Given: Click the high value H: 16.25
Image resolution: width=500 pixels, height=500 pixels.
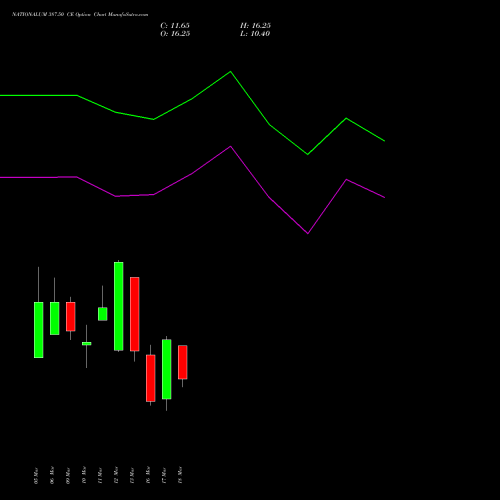Looking at the screenshot, I should pos(255,26).
